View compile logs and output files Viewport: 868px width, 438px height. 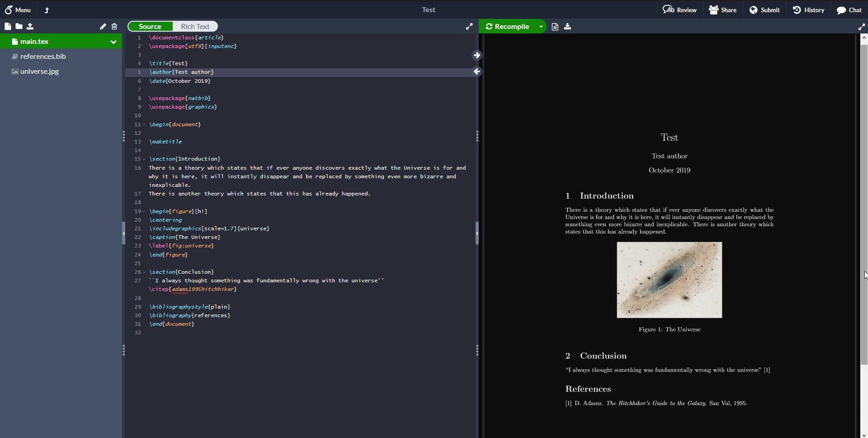click(555, 26)
